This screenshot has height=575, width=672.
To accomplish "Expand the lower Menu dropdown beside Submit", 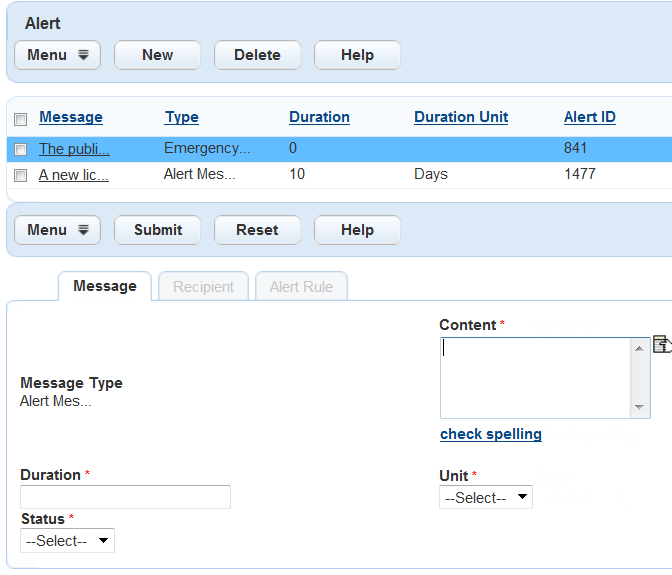I will [58, 230].
